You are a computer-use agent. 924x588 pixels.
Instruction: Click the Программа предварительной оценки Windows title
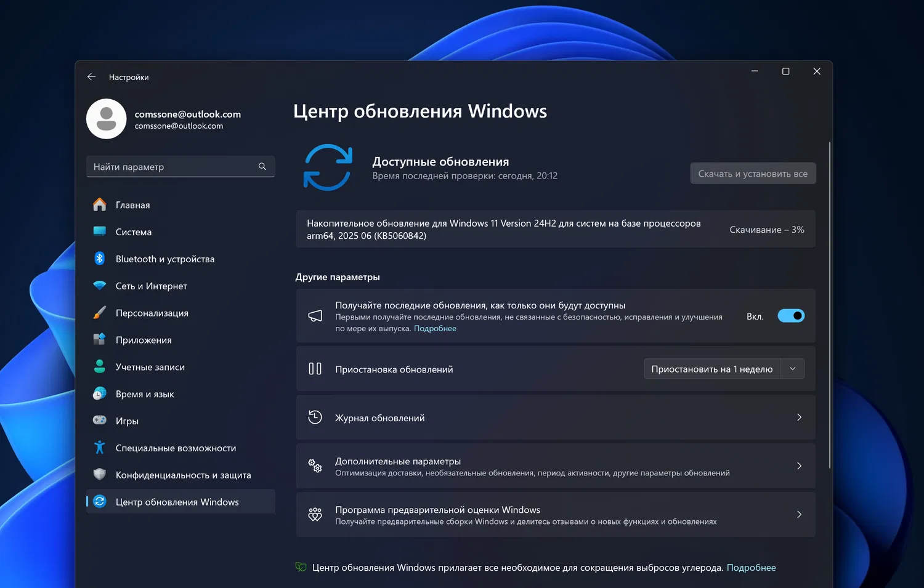click(x=437, y=510)
